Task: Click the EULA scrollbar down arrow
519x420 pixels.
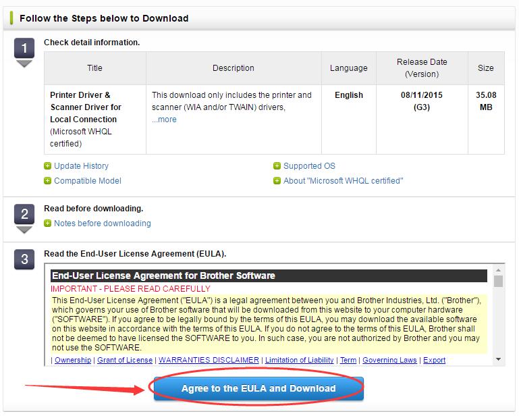Action: 498,360
